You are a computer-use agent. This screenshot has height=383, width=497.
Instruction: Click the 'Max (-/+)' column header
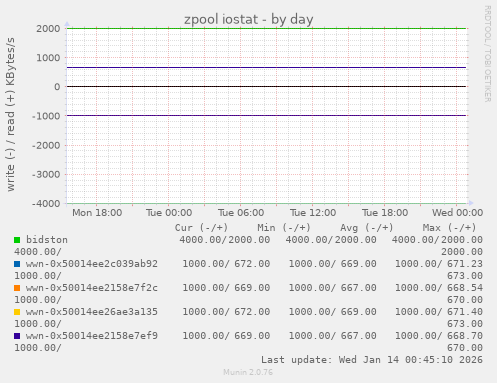449,228
